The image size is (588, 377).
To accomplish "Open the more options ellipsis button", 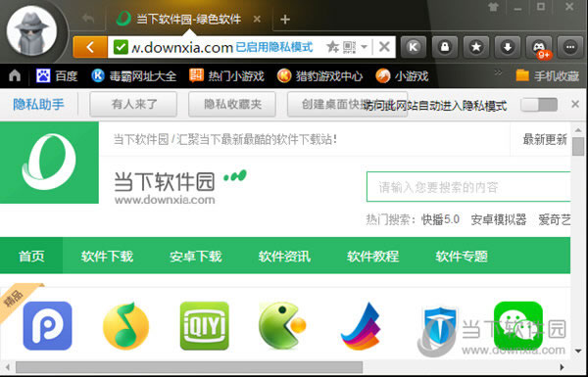I will 570,47.
